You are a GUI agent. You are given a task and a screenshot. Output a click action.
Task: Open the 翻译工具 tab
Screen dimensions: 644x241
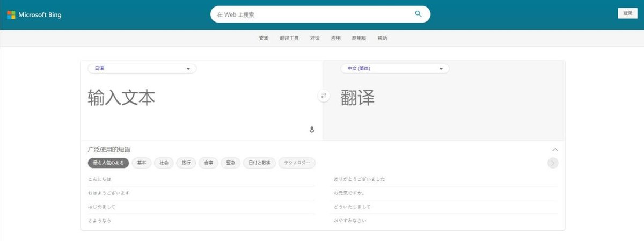coord(289,39)
